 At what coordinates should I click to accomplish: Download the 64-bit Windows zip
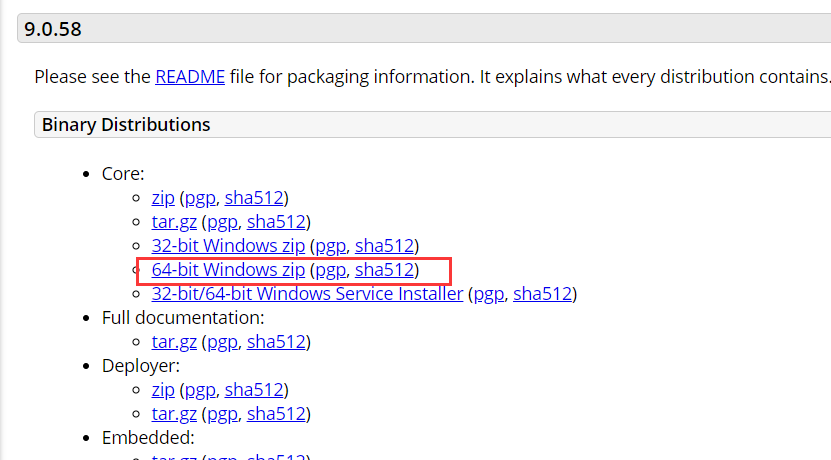pyautogui.click(x=228, y=270)
